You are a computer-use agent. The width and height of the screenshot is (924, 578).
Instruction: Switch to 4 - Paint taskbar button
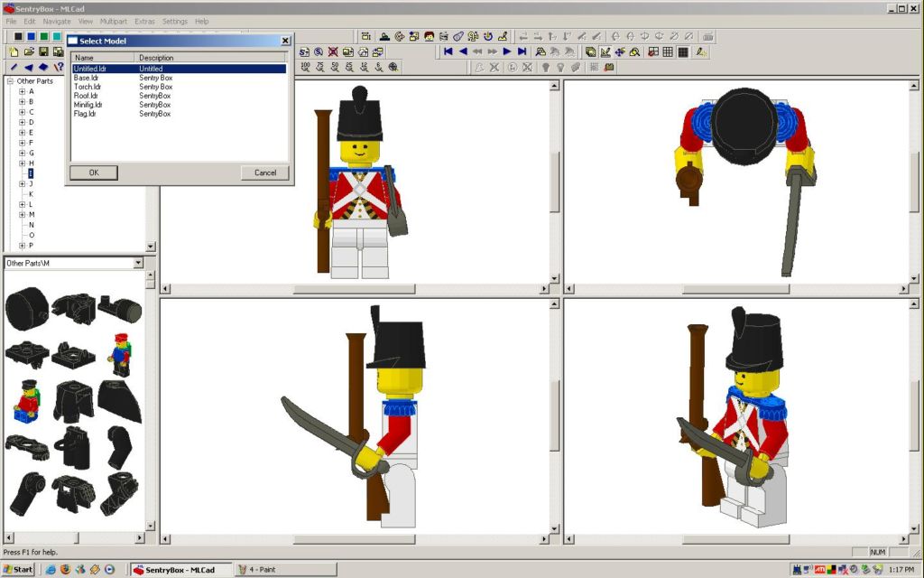(285, 569)
